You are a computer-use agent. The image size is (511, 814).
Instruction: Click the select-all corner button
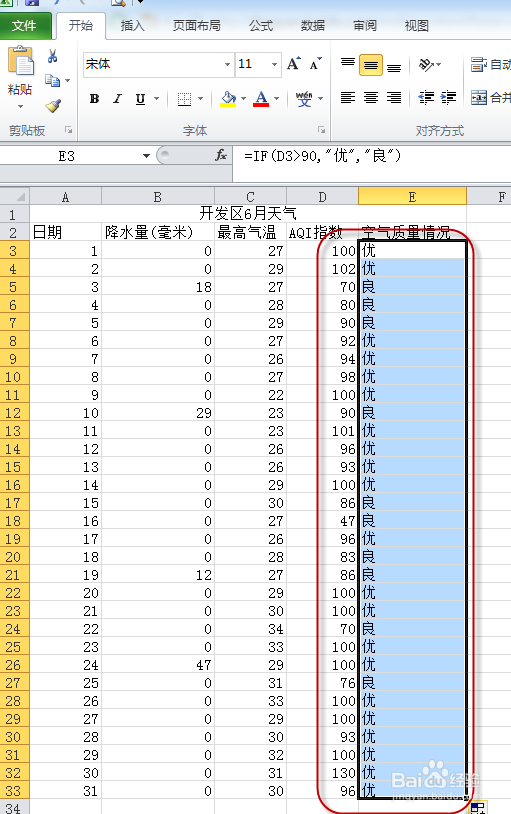pyautogui.click(x=15, y=197)
